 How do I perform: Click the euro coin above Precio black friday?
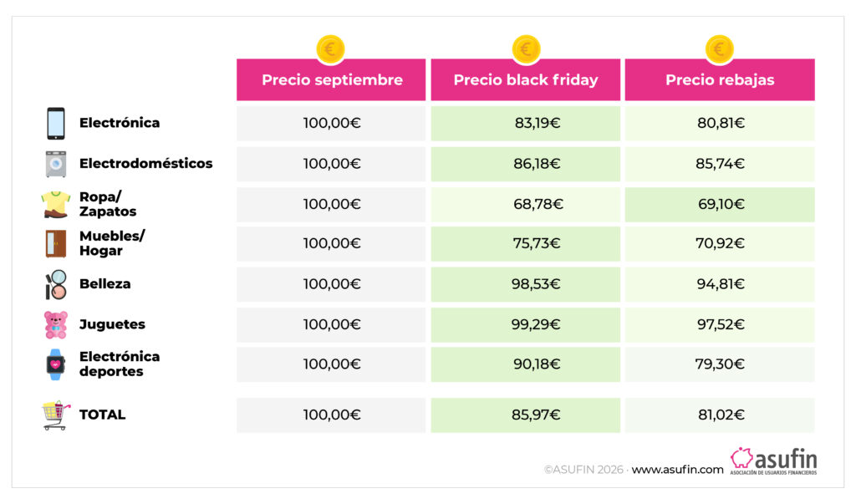coord(525,49)
